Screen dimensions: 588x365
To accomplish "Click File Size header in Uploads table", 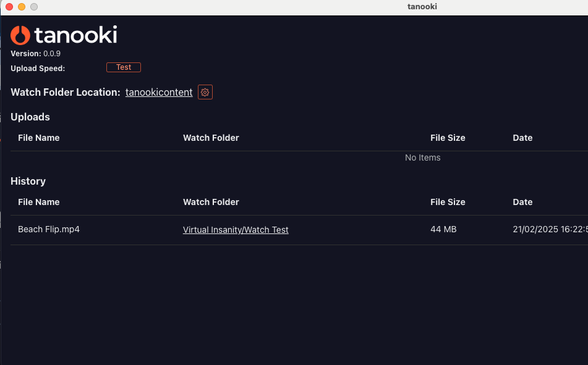I will click(x=448, y=138).
